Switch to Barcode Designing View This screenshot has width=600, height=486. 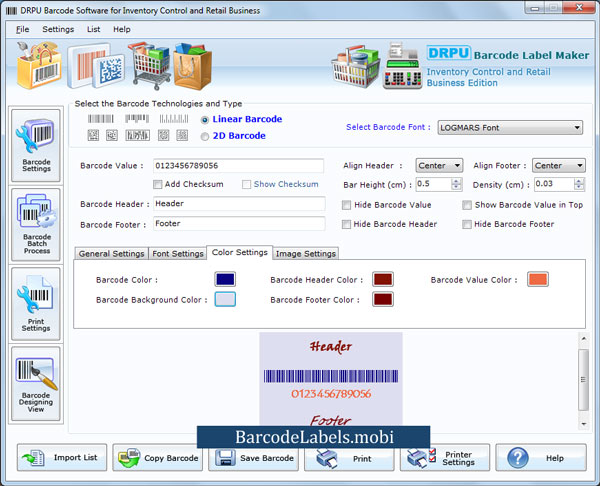tap(36, 384)
